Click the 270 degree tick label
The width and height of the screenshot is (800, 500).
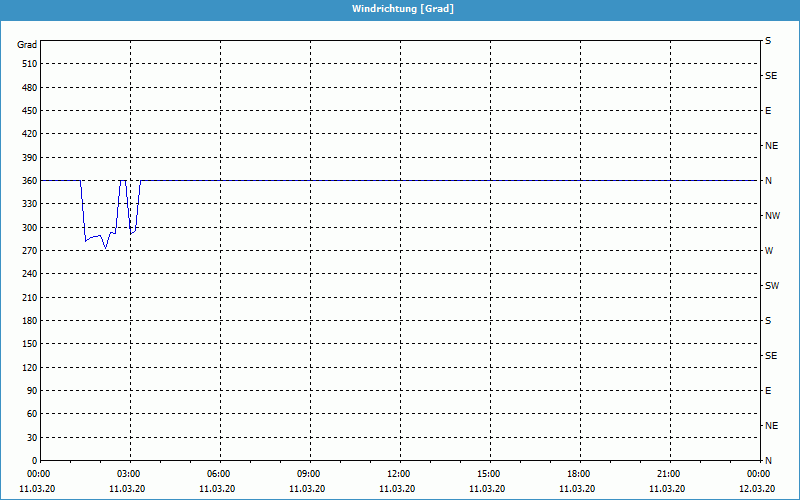point(27,251)
